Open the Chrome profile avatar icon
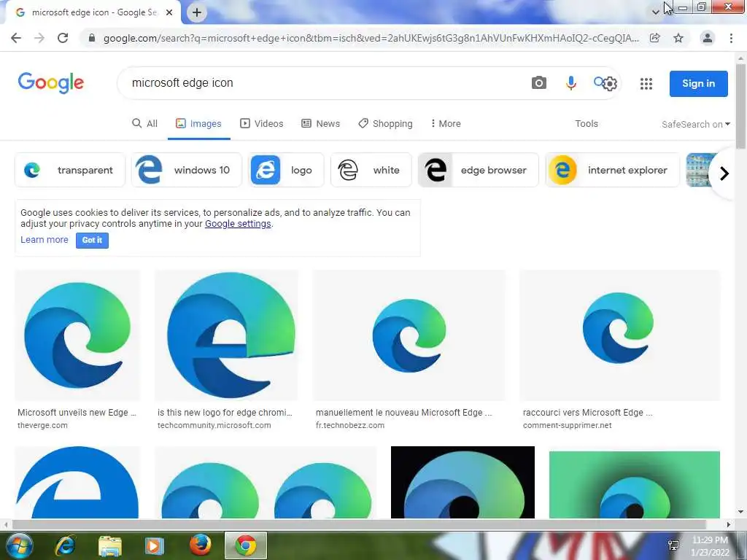The height and width of the screenshot is (560, 747). (x=708, y=38)
